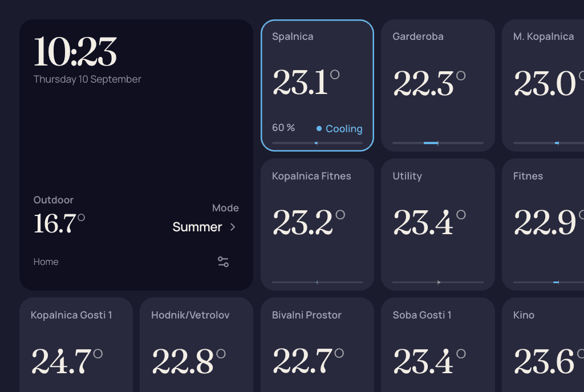Click the Thursday 10 September date

coord(87,79)
